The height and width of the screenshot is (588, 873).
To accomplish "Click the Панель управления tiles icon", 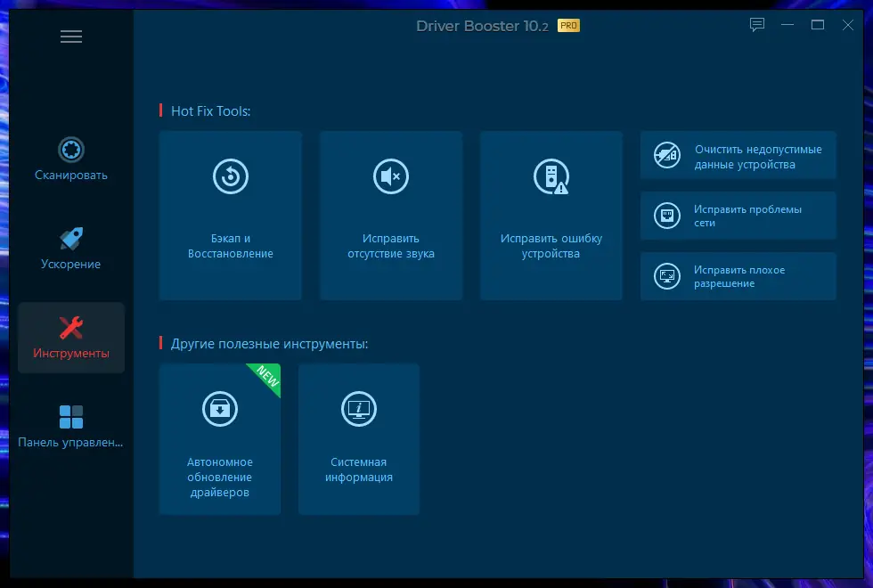I will [71, 417].
